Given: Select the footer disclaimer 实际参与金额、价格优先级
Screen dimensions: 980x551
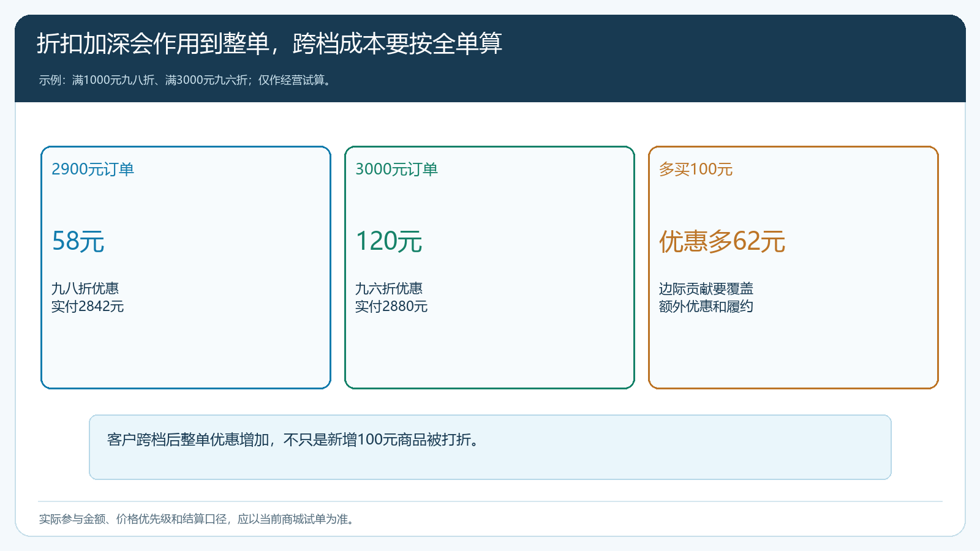Looking at the screenshot, I should point(198,519).
